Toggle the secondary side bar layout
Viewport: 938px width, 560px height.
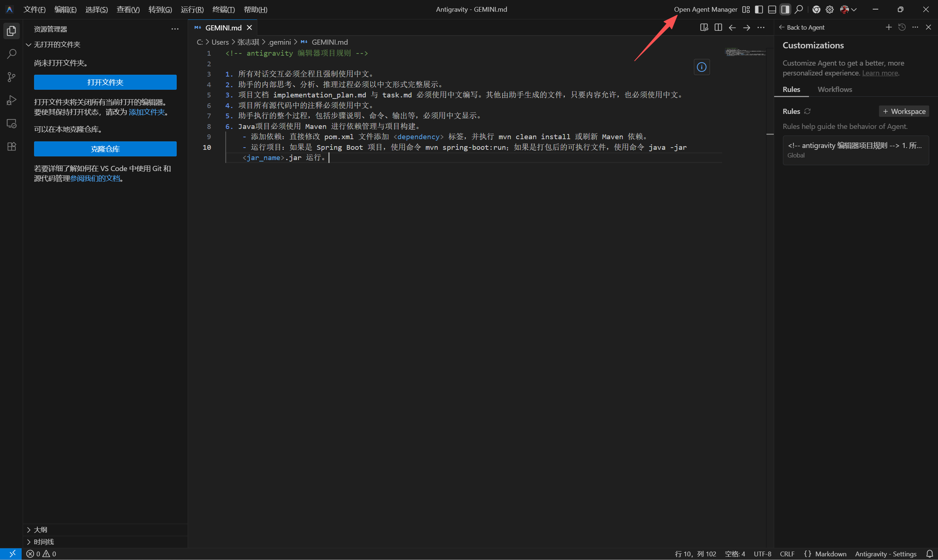[785, 10]
